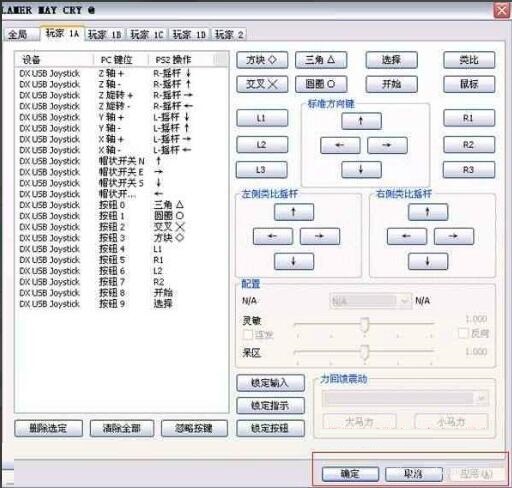The height and width of the screenshot is (488, 512).
Task: Select the 玩家 1A tab
Action: [x=62, y=33]
